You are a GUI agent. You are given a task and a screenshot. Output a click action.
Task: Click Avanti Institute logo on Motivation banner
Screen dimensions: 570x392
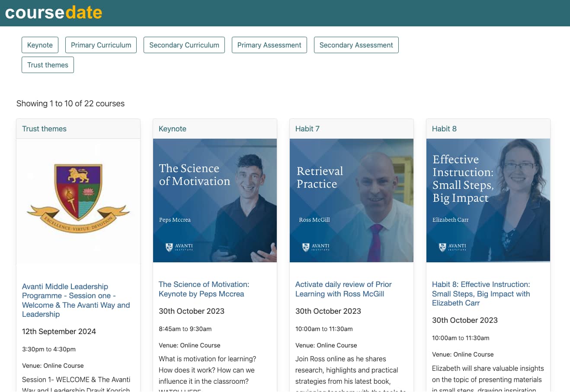(x=179, y=247)
